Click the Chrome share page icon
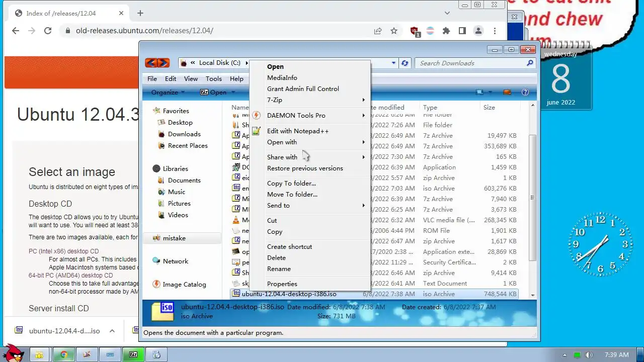The image size is (644, 362). tap(378, 31)
